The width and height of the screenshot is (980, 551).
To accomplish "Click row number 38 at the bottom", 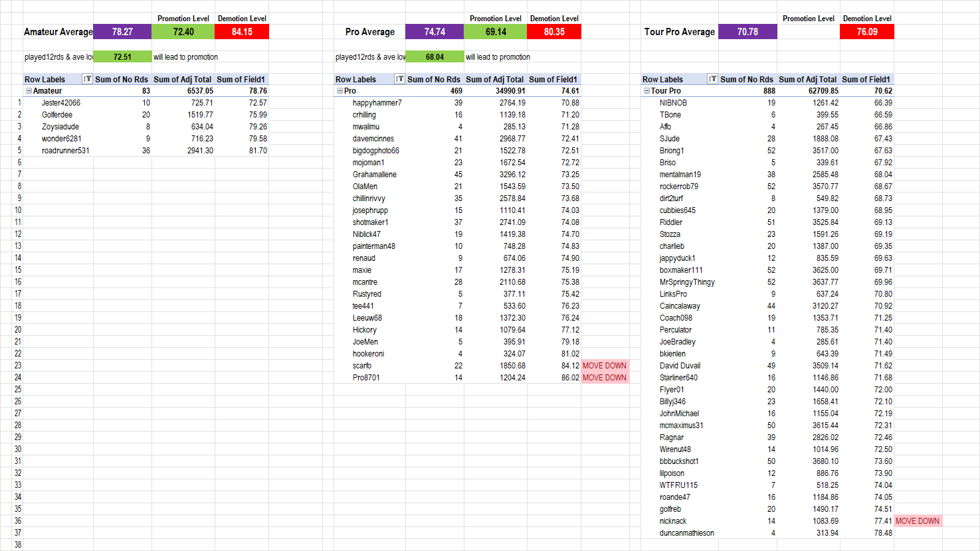I will 18,544.
